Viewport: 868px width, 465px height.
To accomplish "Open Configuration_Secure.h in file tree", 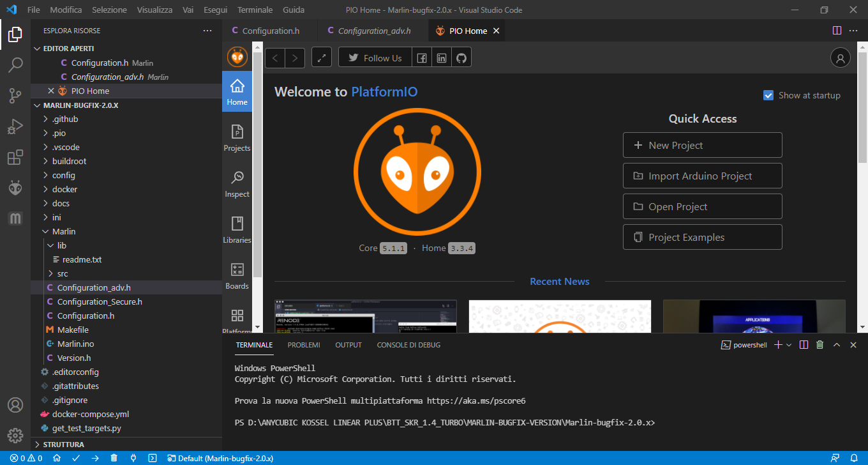I will coord(126,301).
